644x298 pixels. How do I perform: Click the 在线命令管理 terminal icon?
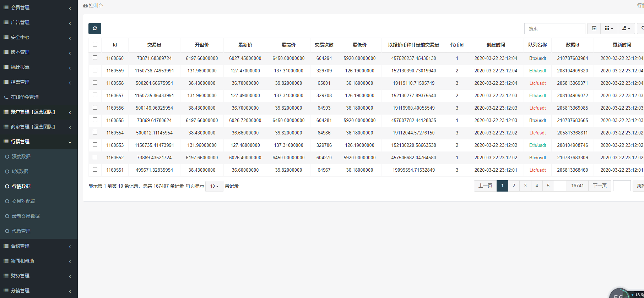6,97
